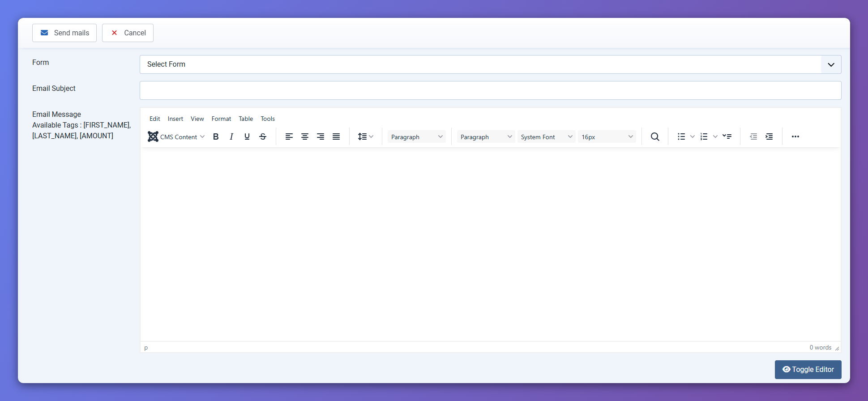The height and width of the screenshot is (401, 868).
Task: Apply strikethrough formatting
Action: tap(263, 137)
